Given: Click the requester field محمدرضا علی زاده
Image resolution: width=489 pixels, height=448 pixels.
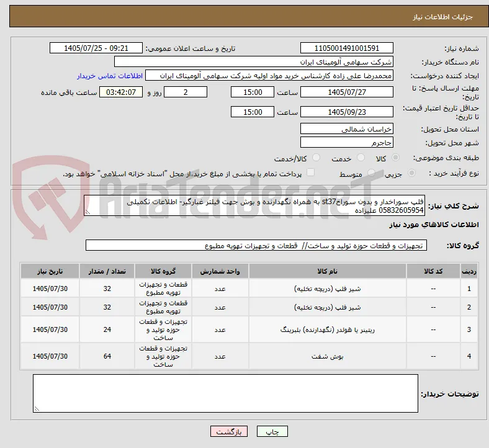Looking at the screenshot, I should click(x=269, y=76).
